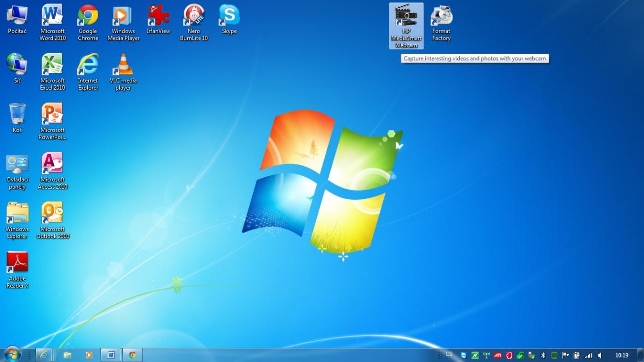This screenshot has height=362, width=644.
Task: Select the Adobe Reader X desktop shortcut
Action: pyautogui.click(x=17, y=270)
